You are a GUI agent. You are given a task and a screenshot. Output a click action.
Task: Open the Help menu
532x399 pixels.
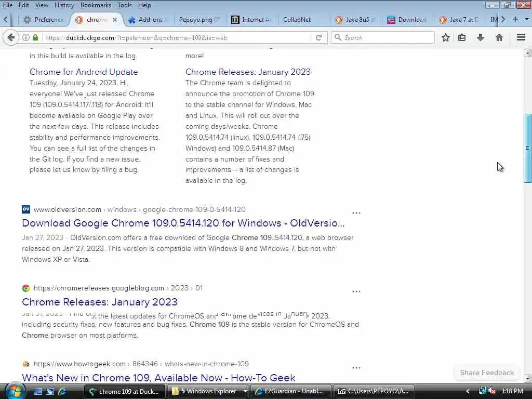pos(144,5)
